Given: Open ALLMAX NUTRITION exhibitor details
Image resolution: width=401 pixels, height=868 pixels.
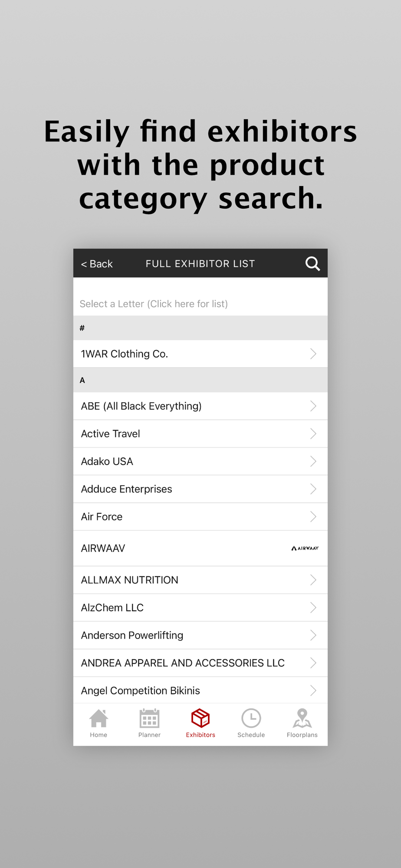Looking at the screenshot, I should 200,580.
